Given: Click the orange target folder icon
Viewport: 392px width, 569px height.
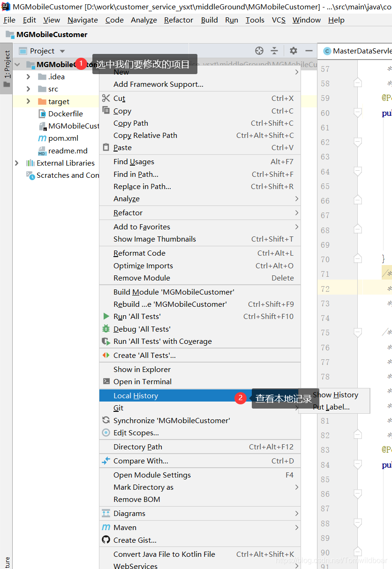Looking at the screenshot, I should tap(42, 101).
